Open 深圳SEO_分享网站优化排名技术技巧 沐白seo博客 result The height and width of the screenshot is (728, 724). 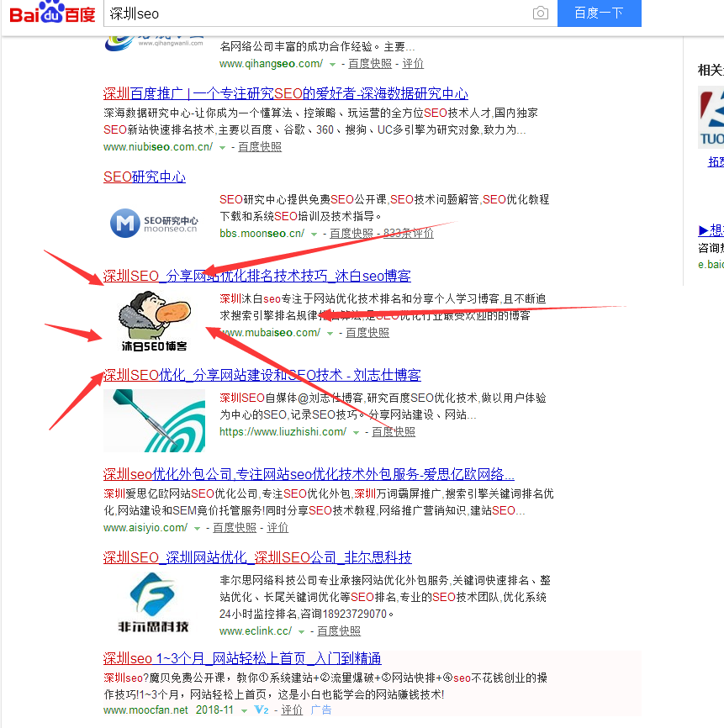[x=256, y=276]
